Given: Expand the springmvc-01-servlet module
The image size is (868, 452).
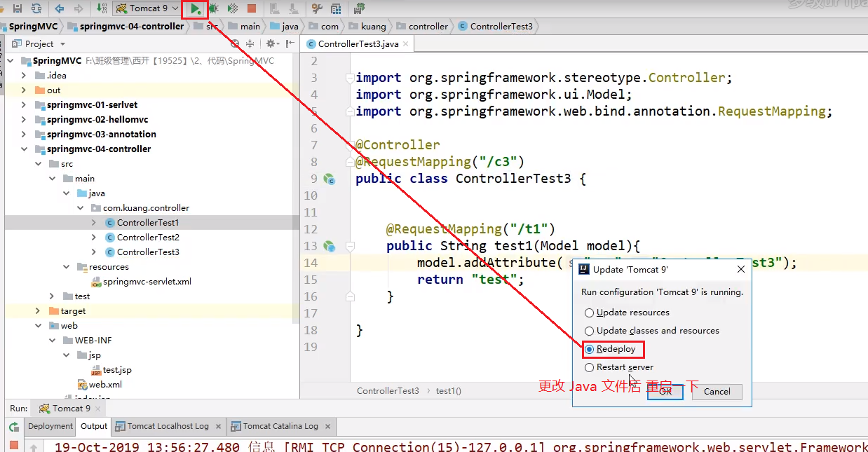Looking at the screenshot, I should (x=23, y=104).
